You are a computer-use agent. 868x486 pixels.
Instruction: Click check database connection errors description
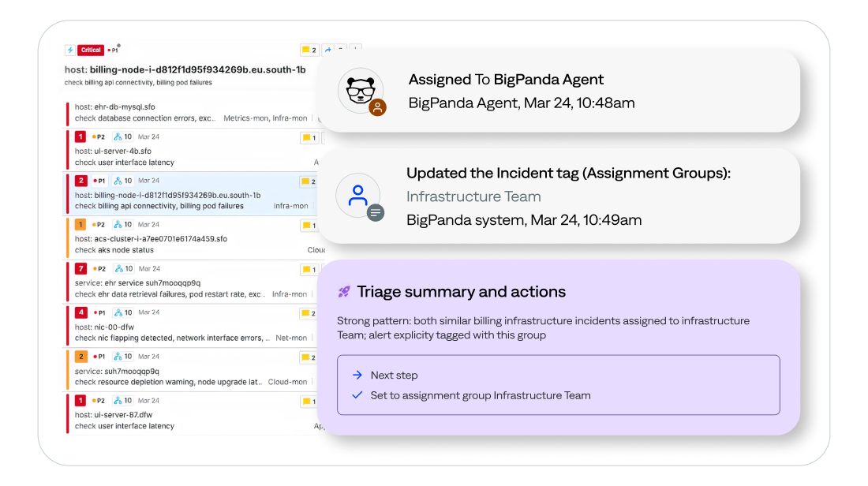point(146,118)
